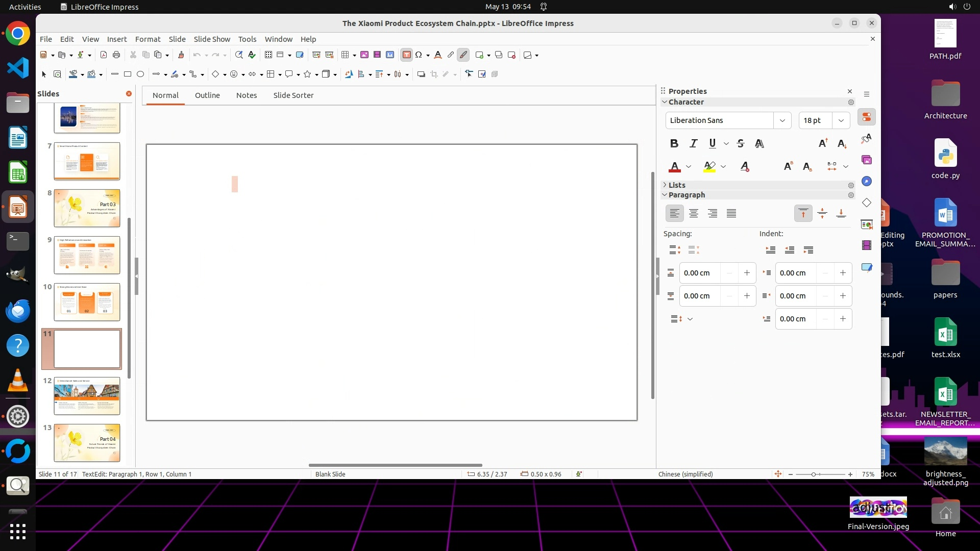Open the font size dropdown
Screen dimensions: 980x551
[841, 120]
